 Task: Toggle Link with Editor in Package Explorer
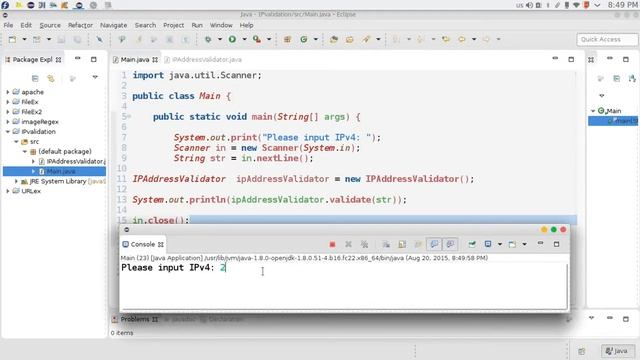(51, 78)
